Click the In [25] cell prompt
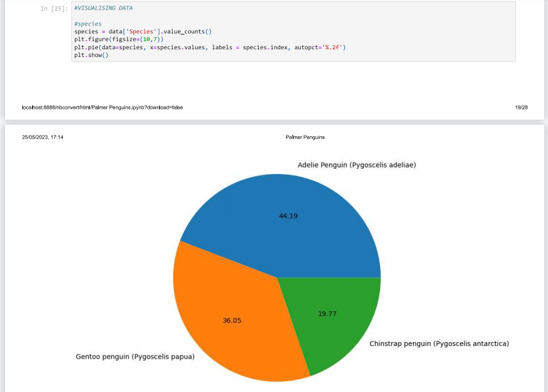Viewport: 548px width, 392px height. pos(54,9)
